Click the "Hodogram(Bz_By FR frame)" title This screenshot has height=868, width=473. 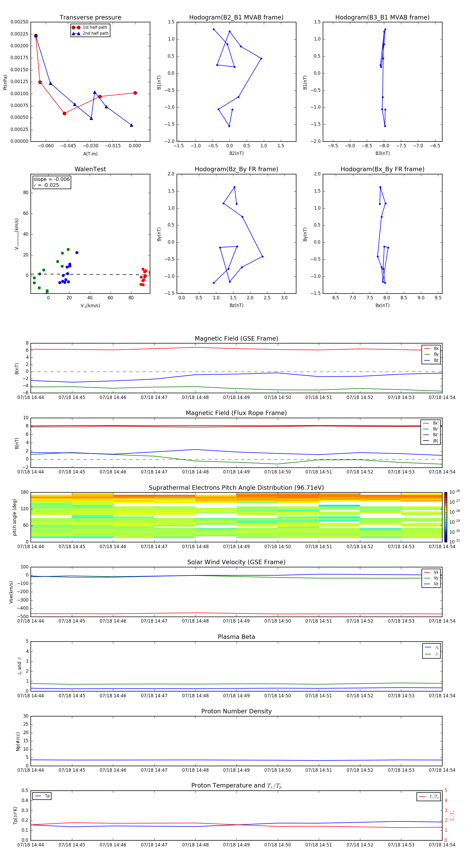click(236, 169)
